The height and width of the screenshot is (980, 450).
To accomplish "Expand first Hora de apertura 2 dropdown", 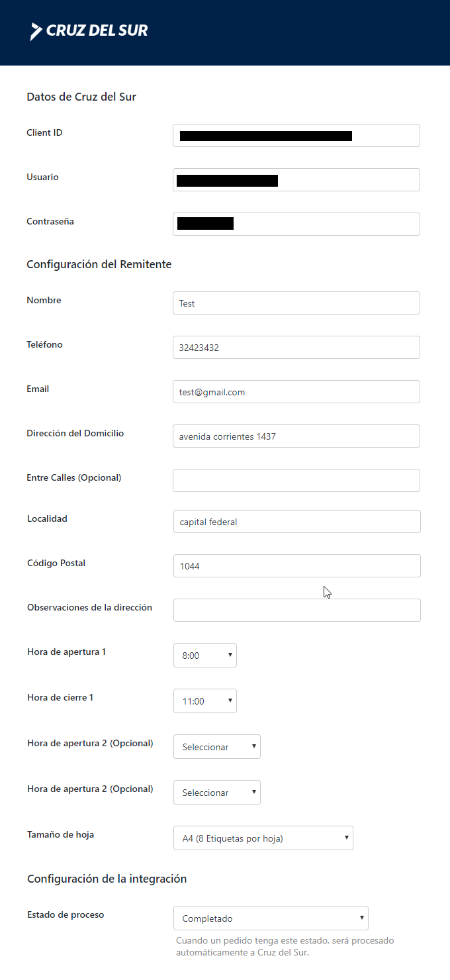I will coord(216,746).
